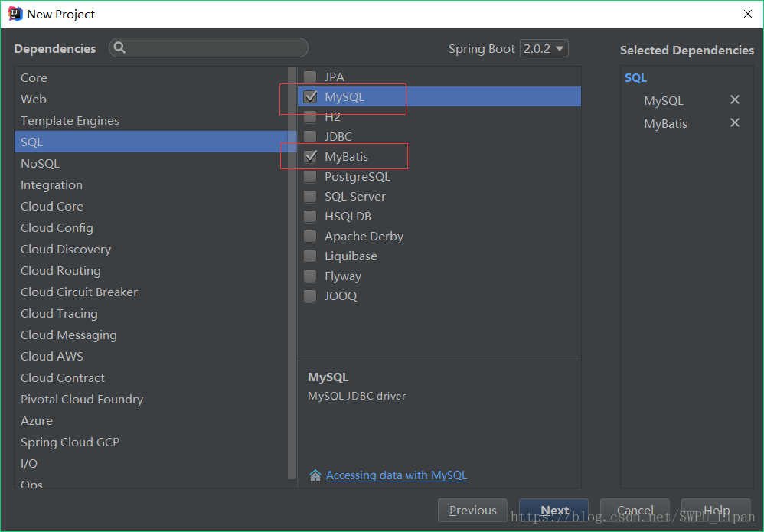This screenshot has height=532, width=764.
Task: Click SQL group heading in Selected Dependencies
Action: click(635, 78)
